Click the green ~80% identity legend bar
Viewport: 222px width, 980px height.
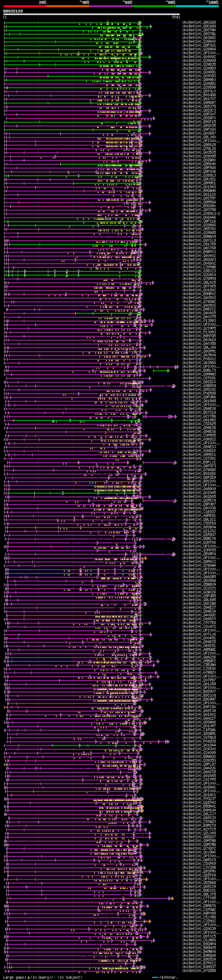pyautogui.click(x=154, y=6)
